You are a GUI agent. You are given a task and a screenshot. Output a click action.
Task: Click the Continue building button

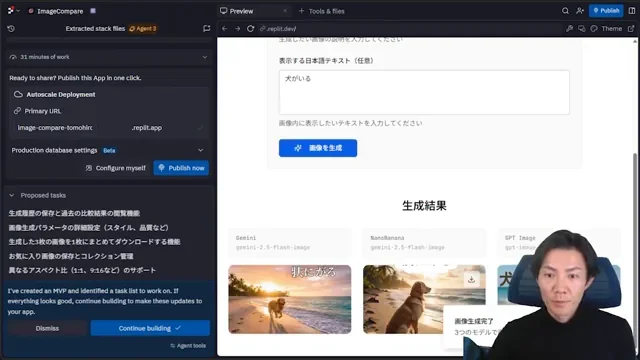pyautogui.click(x=150, y=328)
